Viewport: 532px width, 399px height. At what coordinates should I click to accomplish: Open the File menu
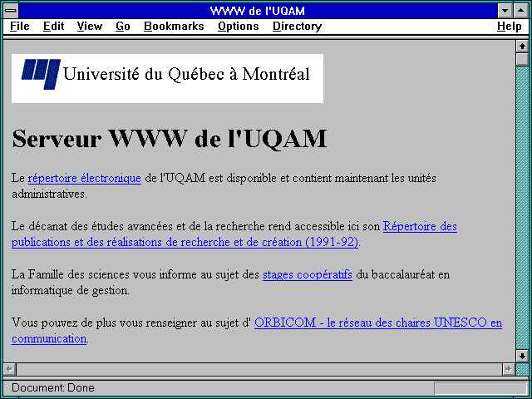(x=20, y=27)
